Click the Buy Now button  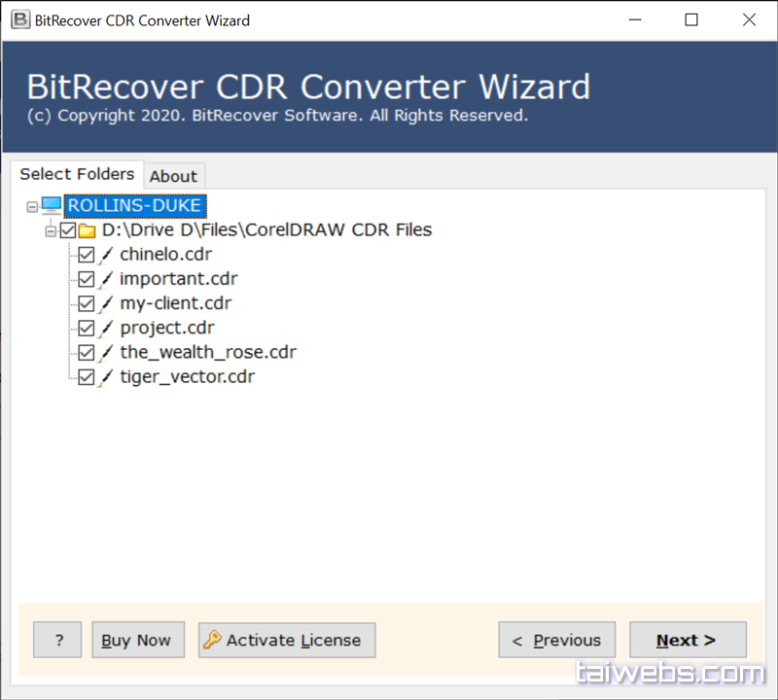(x=138, y=640)
